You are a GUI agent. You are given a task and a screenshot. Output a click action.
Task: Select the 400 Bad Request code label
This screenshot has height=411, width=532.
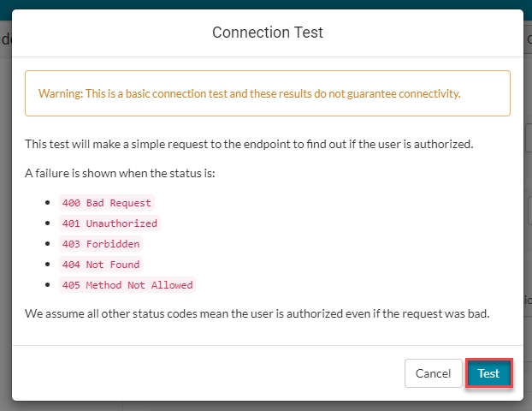click(x=106, y=203)
